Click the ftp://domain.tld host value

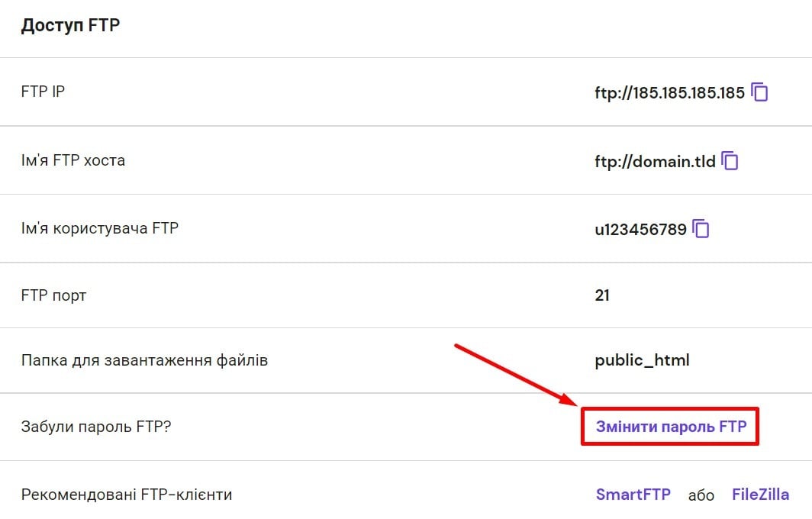pyautogui.click(x=655, y=162)
